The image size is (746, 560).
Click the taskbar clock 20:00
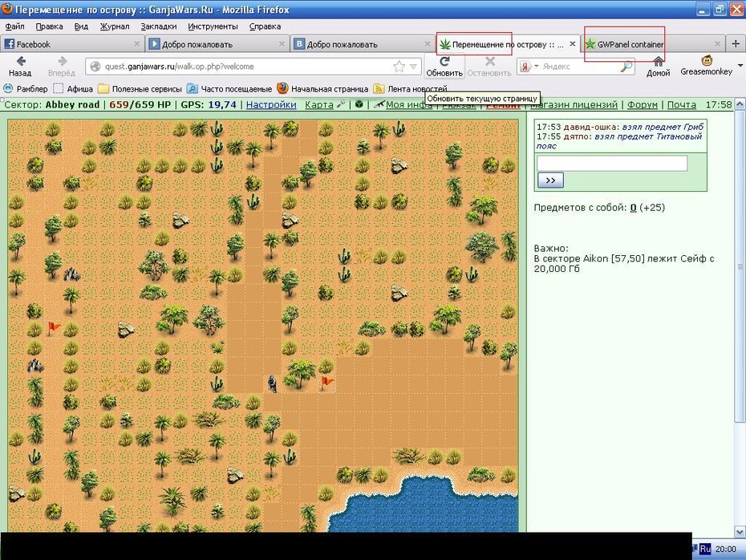(x=725, y=549)
